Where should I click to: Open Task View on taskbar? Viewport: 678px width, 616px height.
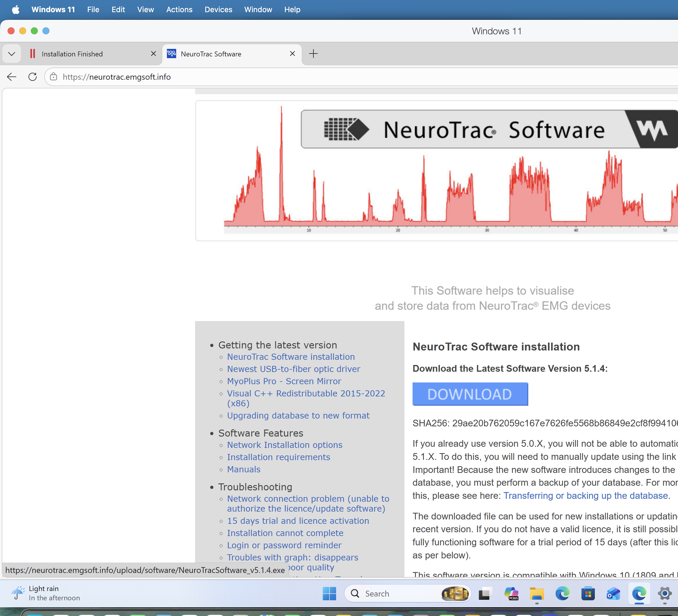485,594
